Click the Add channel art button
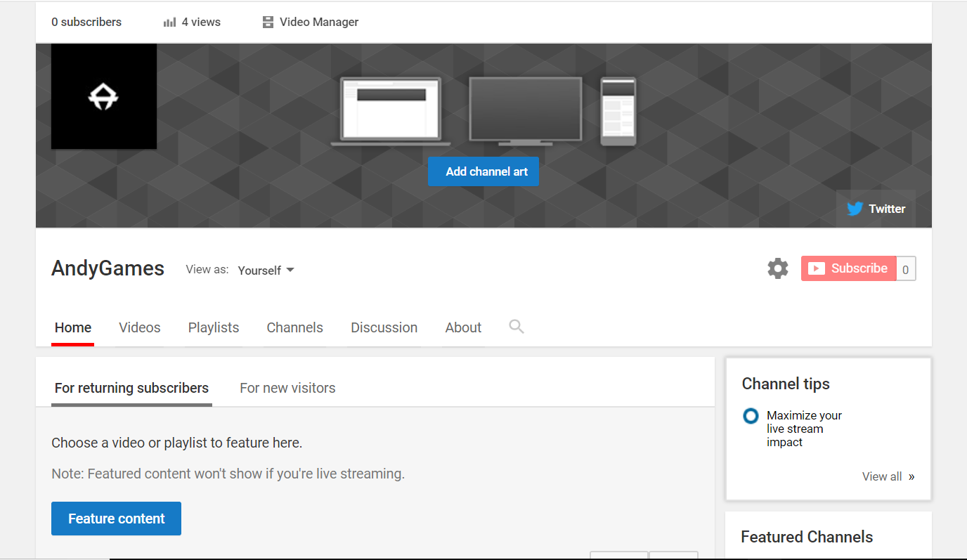Screen dimensions: 967x560 pos(483,171)
